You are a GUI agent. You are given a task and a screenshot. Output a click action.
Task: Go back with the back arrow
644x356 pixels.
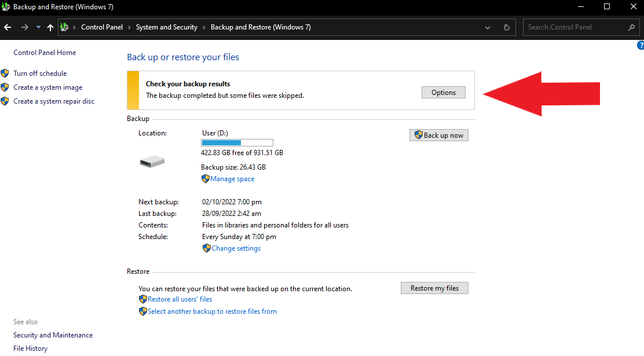(8, 27)
